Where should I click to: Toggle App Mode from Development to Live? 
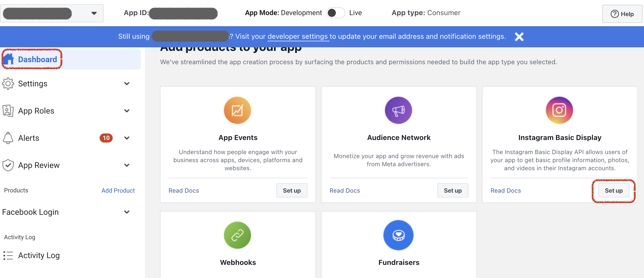click(x=336, y=13)
